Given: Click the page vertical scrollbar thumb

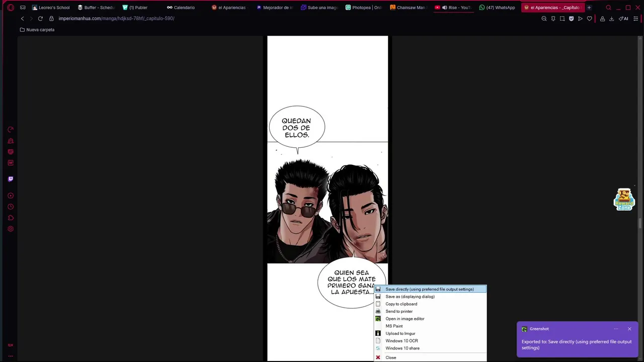Looking at the screenshot, I should click(640, 223).
